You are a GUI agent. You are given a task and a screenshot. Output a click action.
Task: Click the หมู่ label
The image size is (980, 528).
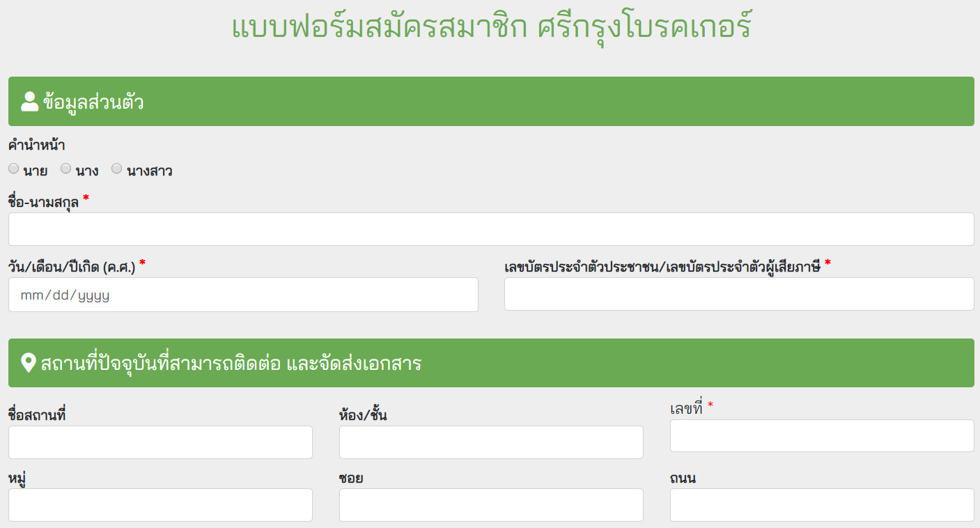point(18,479)
